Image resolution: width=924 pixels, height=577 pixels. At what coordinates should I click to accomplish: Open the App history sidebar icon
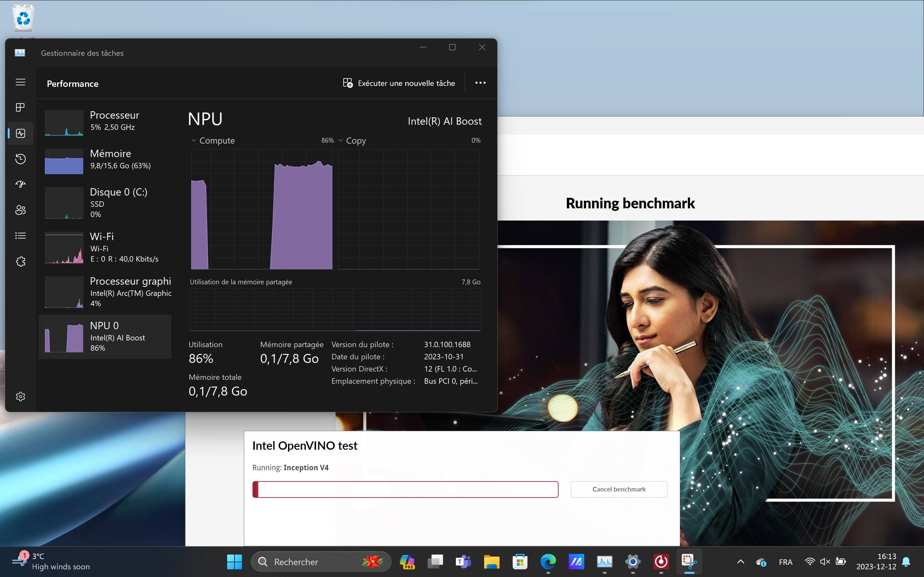[x=20, y=159]
